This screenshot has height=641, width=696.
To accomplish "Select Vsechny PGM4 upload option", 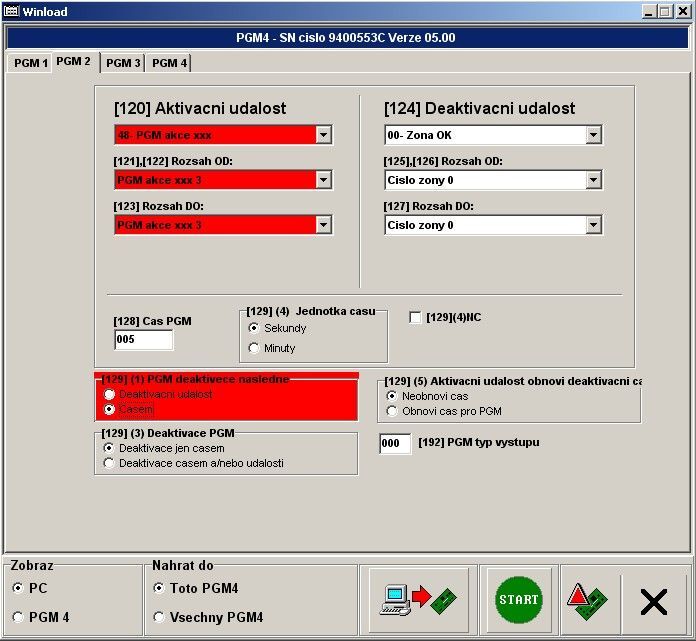I will point(159,617).
